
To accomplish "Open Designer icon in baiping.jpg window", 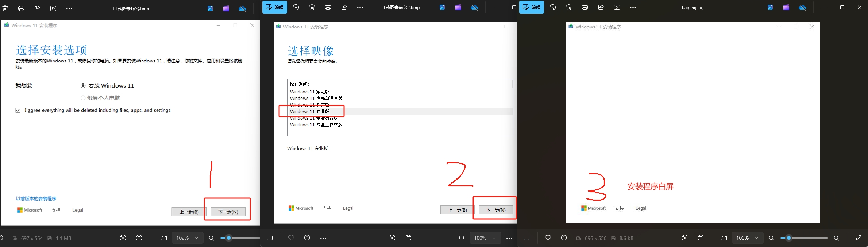I will point(770,7).
